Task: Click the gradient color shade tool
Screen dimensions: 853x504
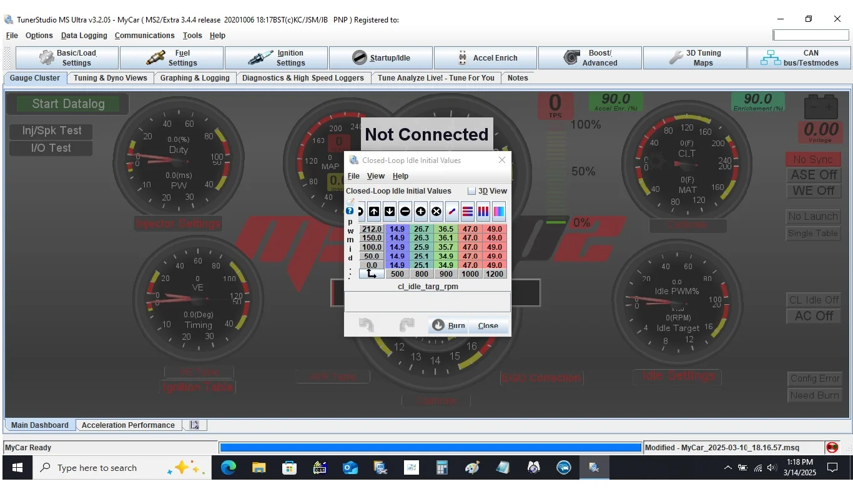Action: pos(499,212)
